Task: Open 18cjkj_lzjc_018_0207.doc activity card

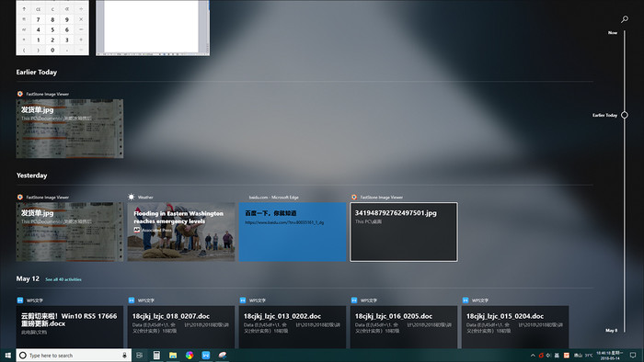Action: (181, 327)
